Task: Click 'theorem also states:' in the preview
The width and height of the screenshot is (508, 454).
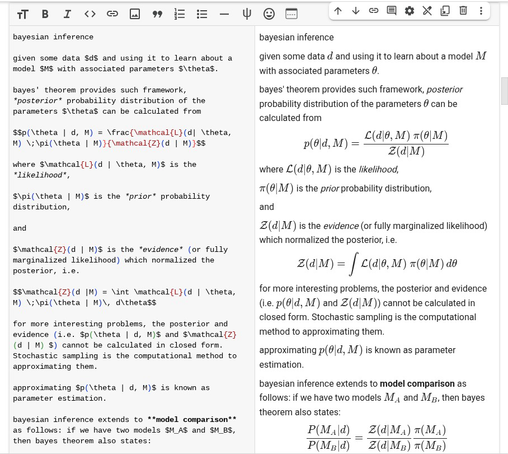Action: tap(300, 412)
